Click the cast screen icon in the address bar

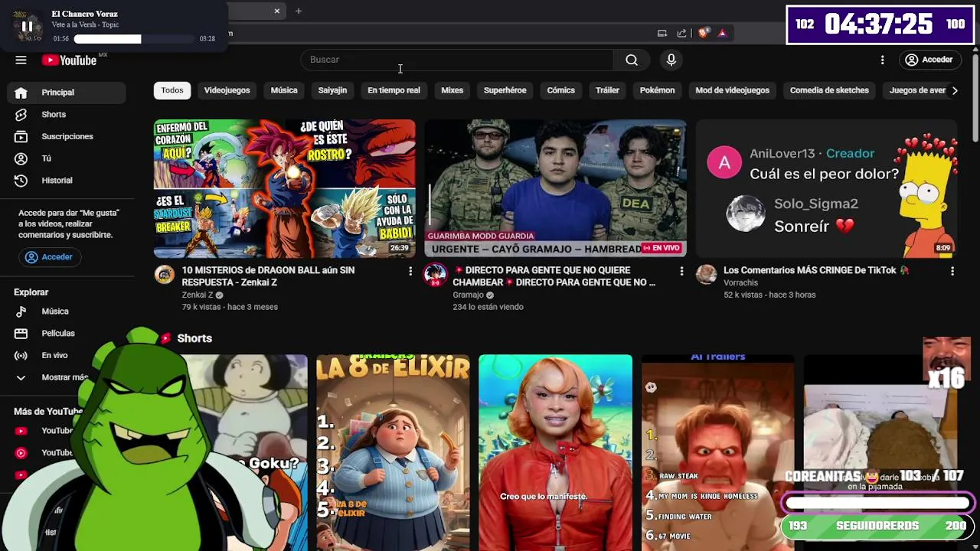coord(662,33)
